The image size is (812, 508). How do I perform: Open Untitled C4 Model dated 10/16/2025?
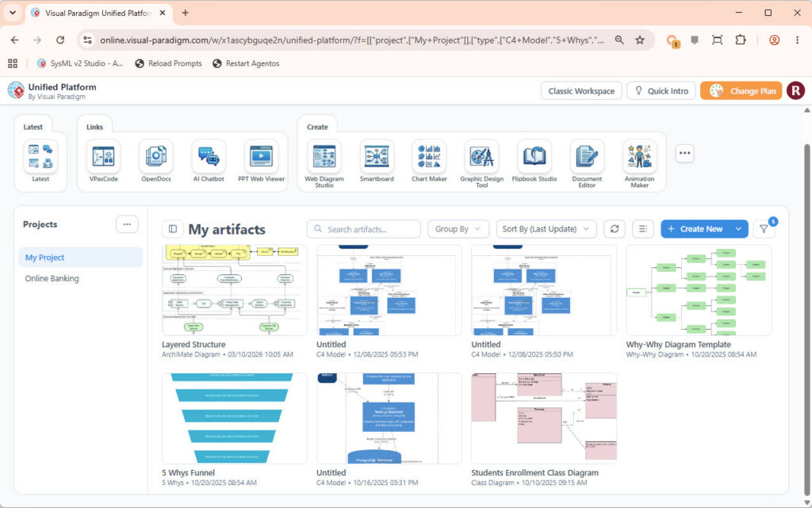click(x=389, y=418)
